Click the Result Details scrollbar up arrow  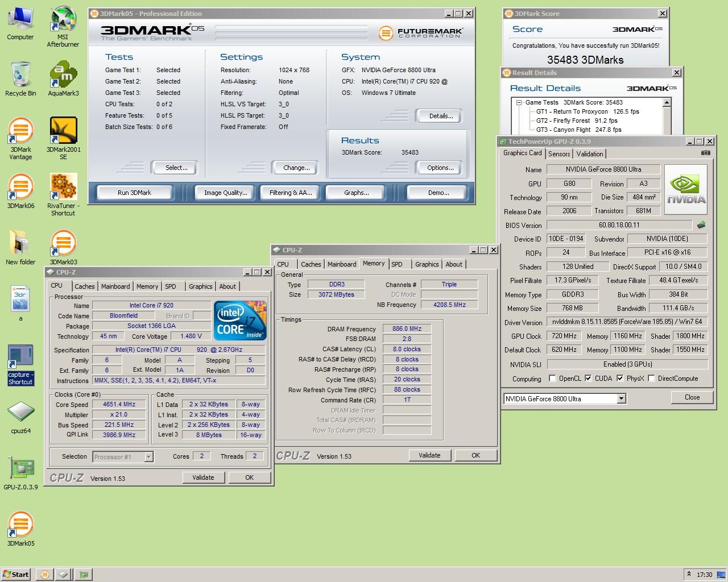coord(667,103)
